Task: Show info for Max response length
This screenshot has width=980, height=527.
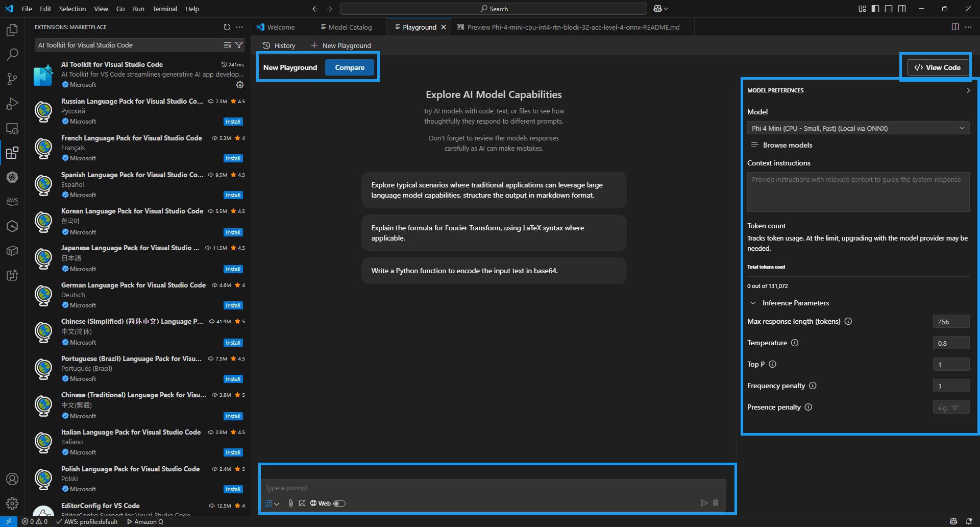Action: (848, 321)
